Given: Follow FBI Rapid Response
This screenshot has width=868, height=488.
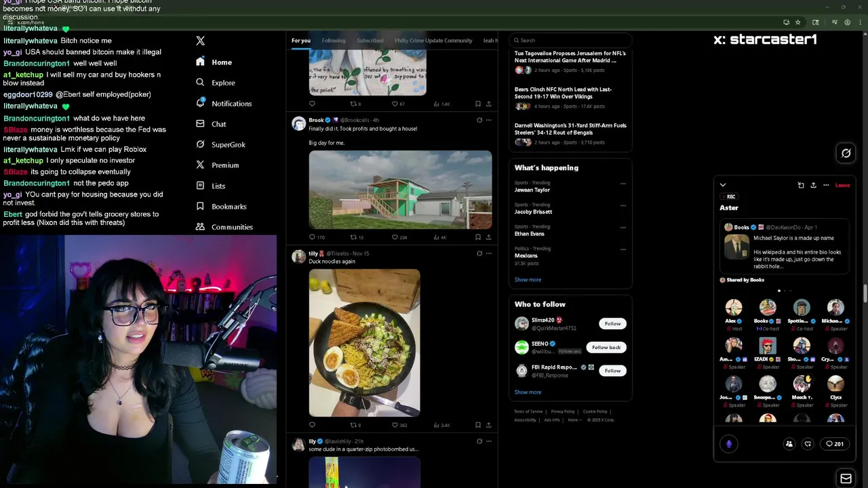Looking at the screenshot, I should pyautogui.click(x=612, y=371).
